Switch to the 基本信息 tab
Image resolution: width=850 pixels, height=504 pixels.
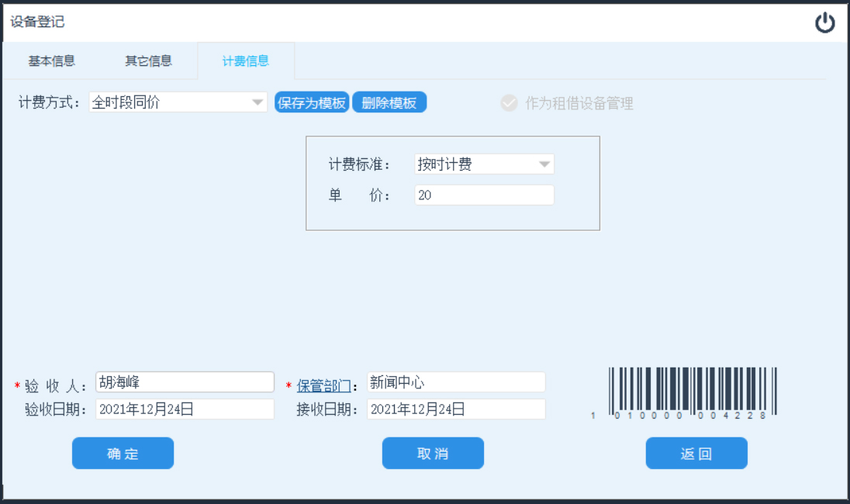click(x=52, y=61)
